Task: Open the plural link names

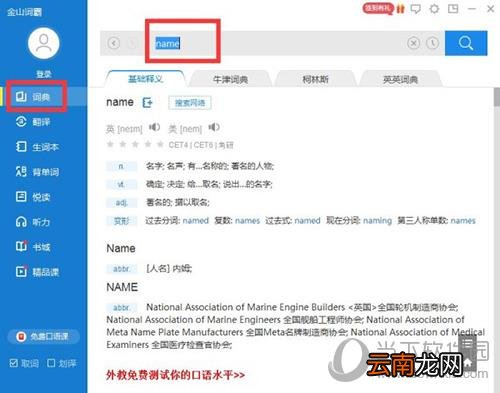Action: [x=247, y=221]
